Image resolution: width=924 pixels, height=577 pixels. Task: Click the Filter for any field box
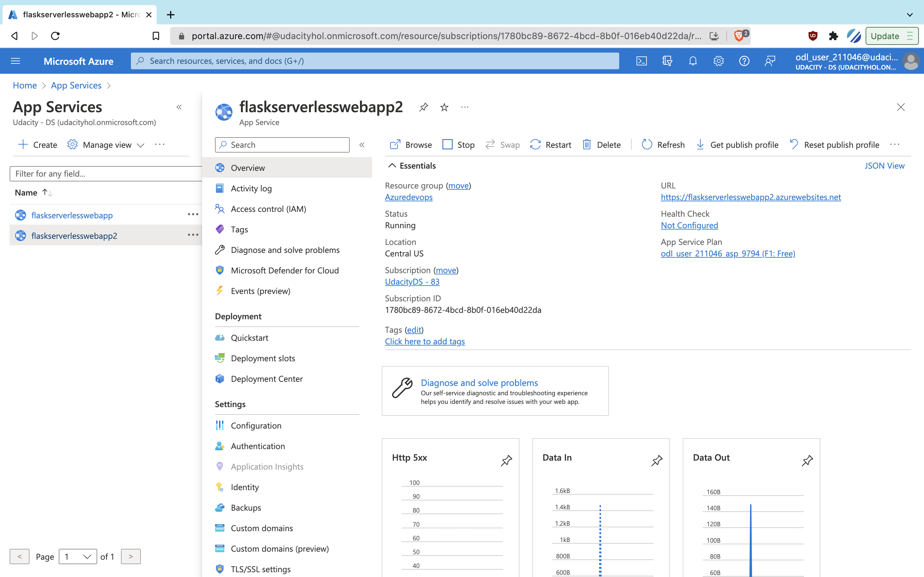point(105,174)
